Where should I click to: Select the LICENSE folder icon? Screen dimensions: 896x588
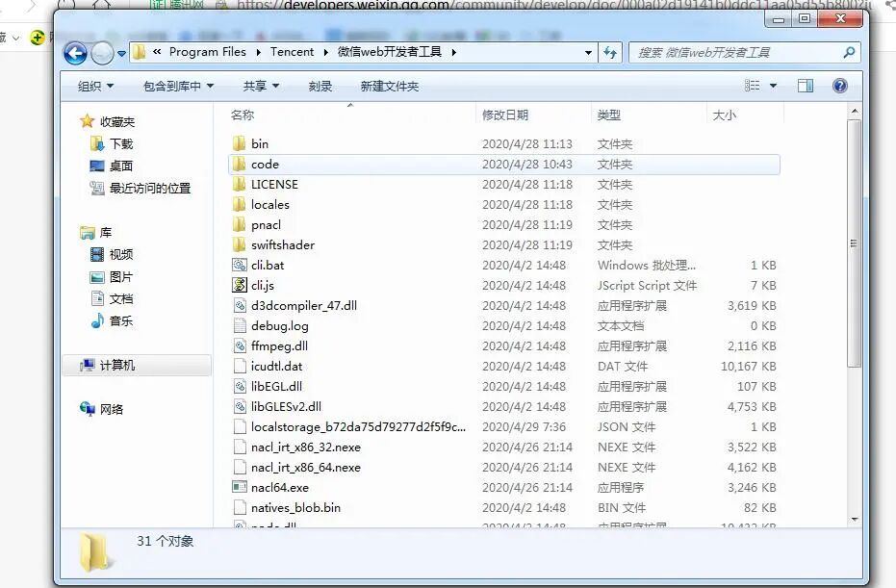tap(239, 184)
